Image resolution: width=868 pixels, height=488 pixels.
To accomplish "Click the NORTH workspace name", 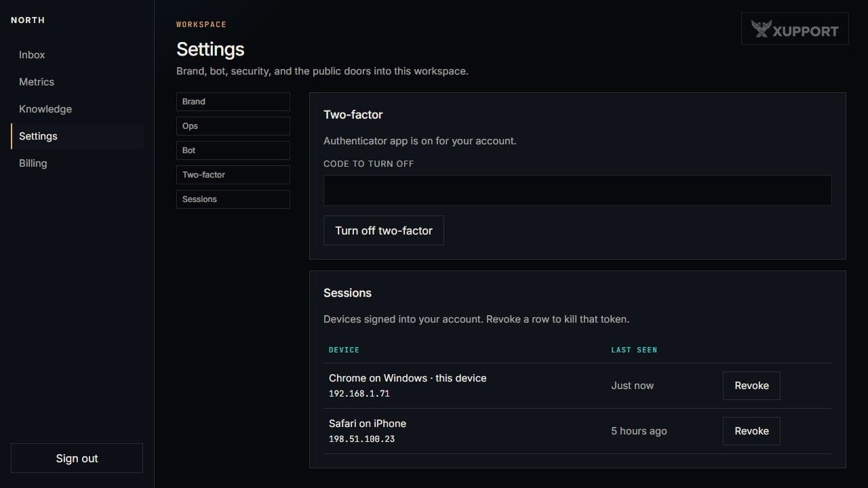I will (28, 20).
